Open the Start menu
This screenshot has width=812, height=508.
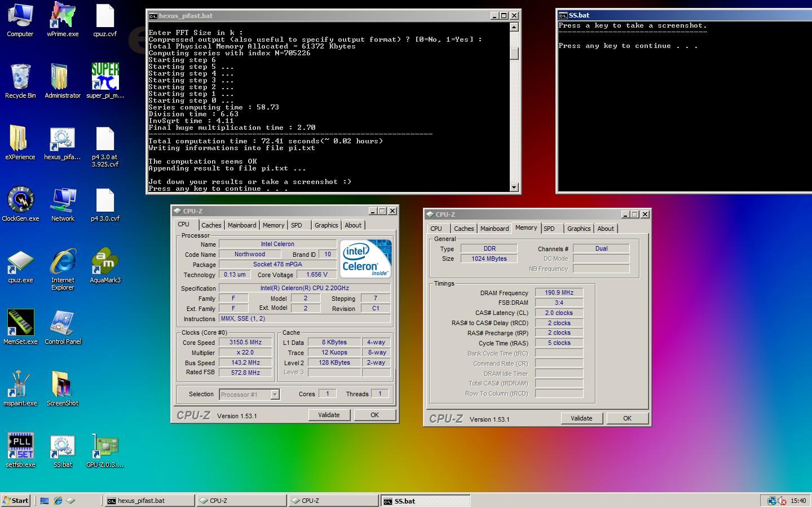click(16, 501)
